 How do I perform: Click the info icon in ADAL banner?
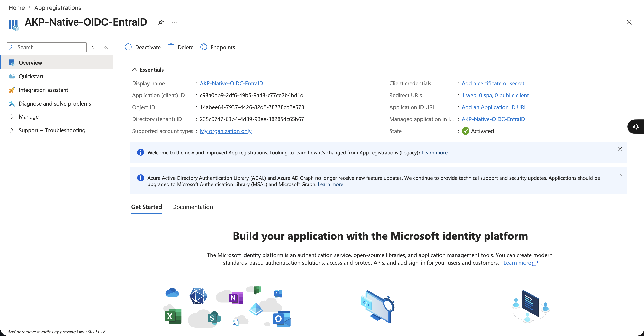pyautogui.click(x=140, y=178)
